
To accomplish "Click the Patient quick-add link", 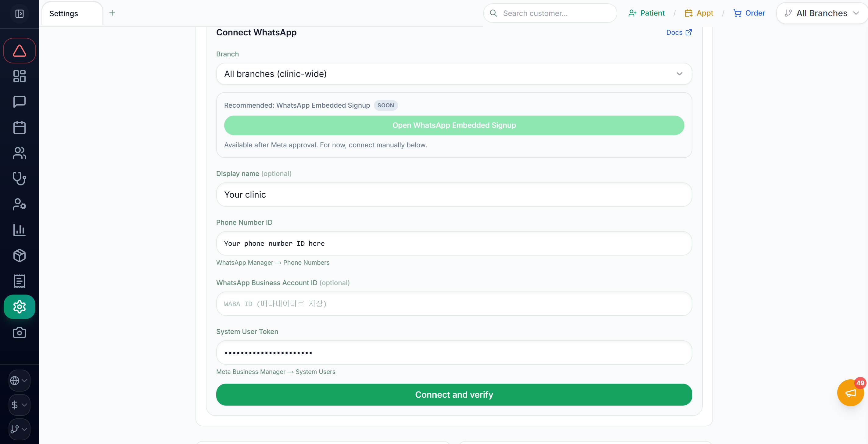I will [646, 13].
